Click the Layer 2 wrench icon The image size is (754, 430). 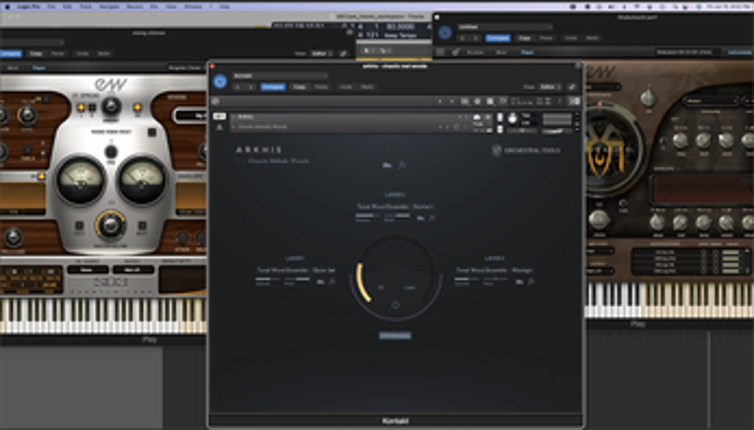(x=432, y=218)
